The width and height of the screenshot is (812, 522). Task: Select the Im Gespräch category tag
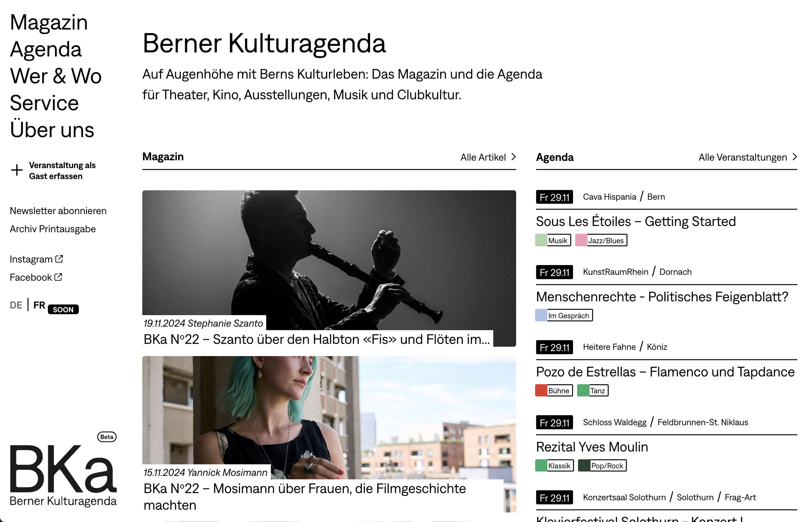click(x=564, y=315)
